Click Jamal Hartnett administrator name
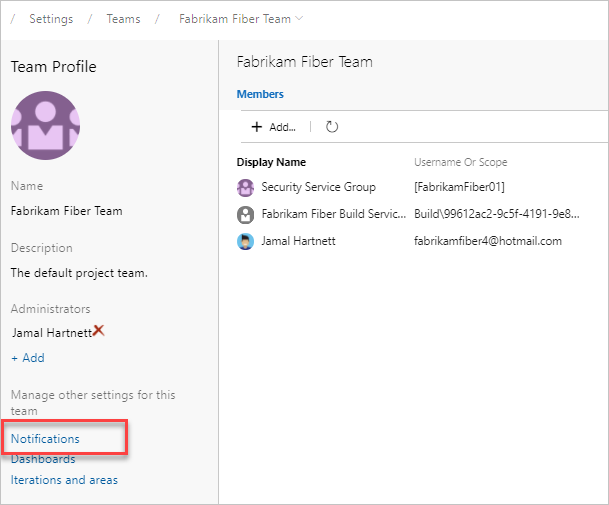 pos(52,333)
